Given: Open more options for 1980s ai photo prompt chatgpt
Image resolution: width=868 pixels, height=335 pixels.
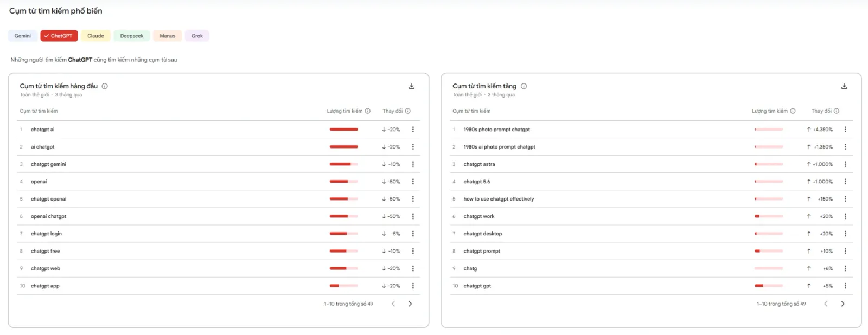Looking at the screenshot, I should pos(845,147).
